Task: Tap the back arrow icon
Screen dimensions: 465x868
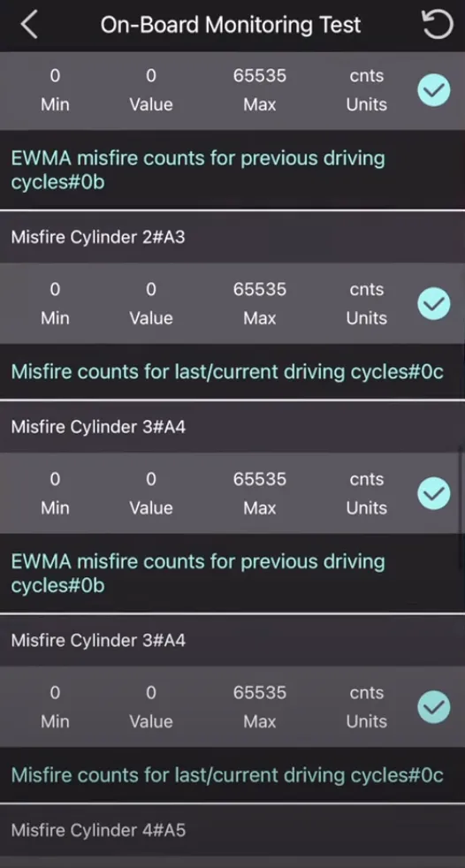Action: click(29, 25)
